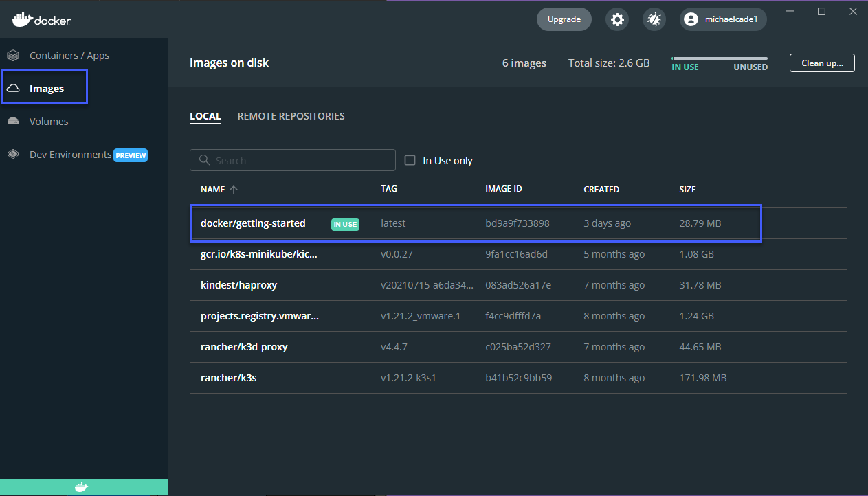Click the Volumes sidebar icon

click(x=13, y=121)
